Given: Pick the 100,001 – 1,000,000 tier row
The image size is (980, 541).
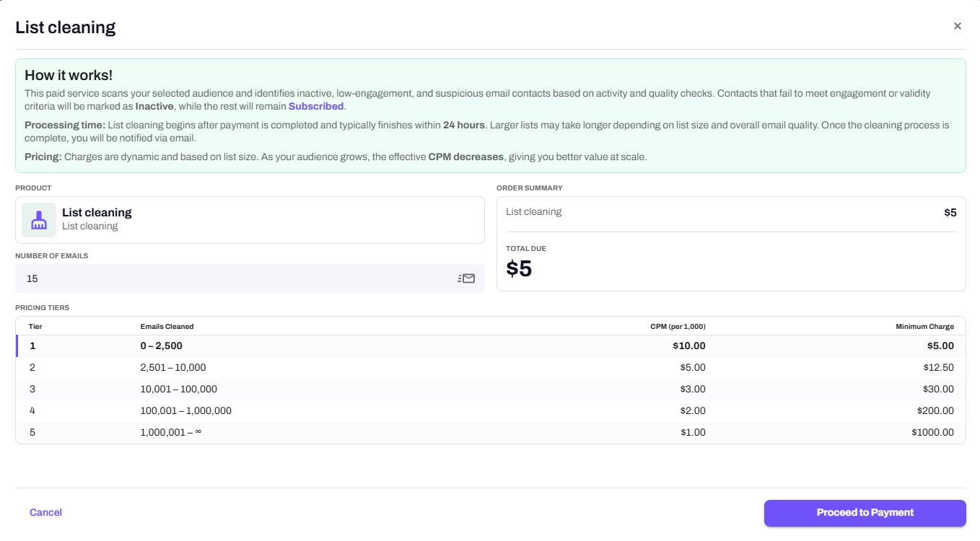Looking at the screenshot, I should pyautogui.click(x=491, y=411).
